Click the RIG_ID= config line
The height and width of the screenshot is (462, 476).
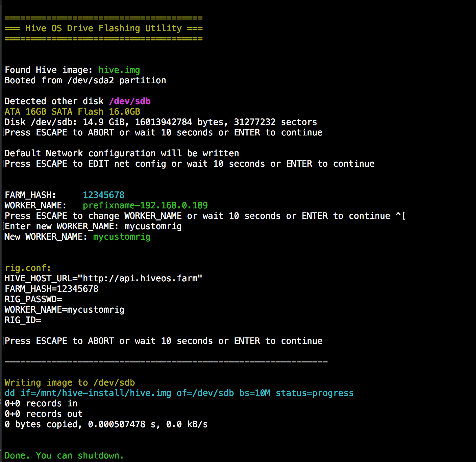click(23, 320)
